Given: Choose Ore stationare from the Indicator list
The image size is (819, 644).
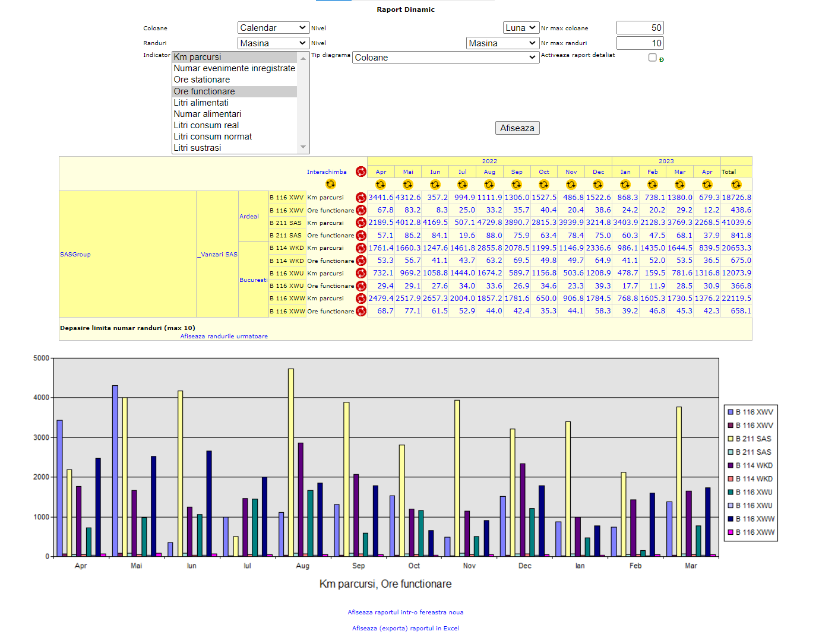Looking at the screenshot, I should coord(202,80).
